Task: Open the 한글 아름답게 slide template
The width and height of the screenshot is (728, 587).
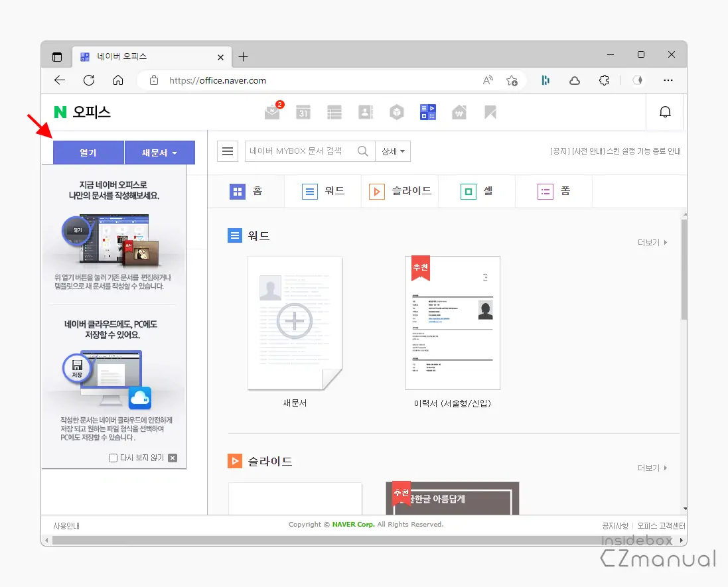Action: [x=453, y=498]
